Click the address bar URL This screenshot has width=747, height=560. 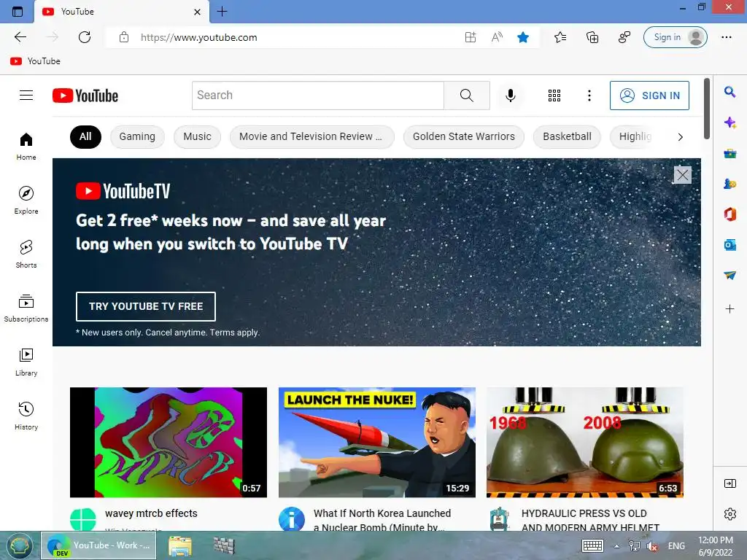click(198, 37)
